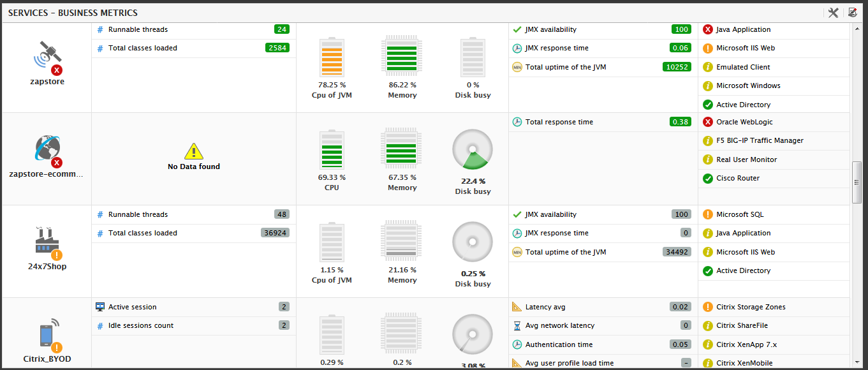The height and width of the screenshot is (370, 868).
Task: Click hourglass icon beside Avg network latency
Action: (x=517, y=325)
